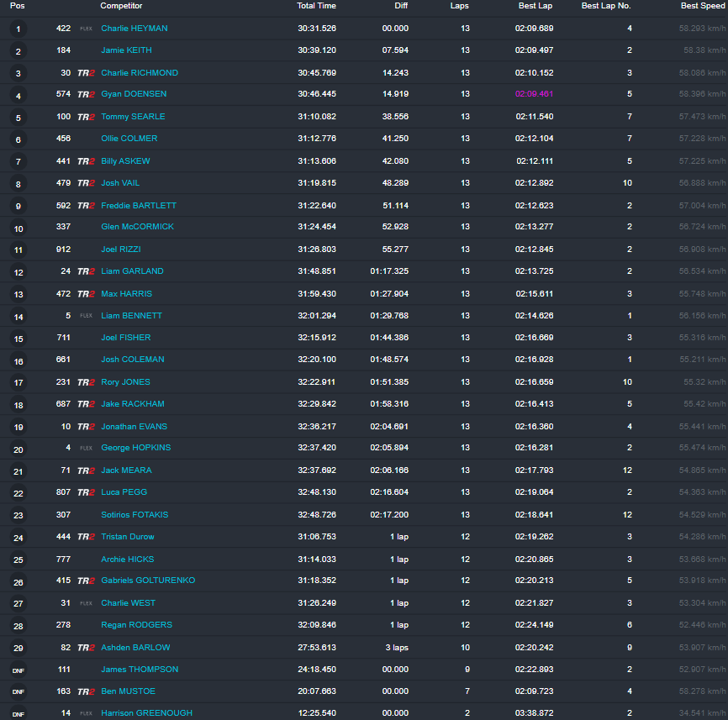
Task: Click position 1 circle badge
Action: click(x=18, y=29)
